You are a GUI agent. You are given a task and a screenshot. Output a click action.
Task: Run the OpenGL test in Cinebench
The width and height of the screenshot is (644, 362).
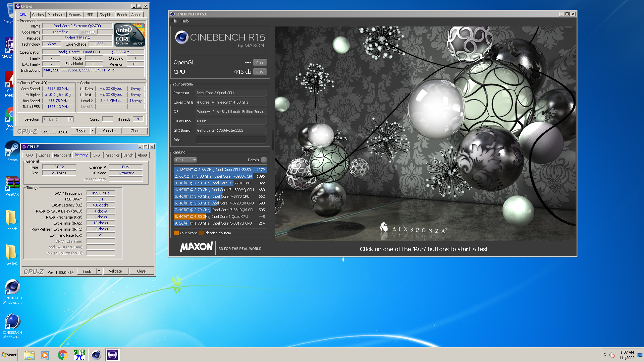point(260,63)
